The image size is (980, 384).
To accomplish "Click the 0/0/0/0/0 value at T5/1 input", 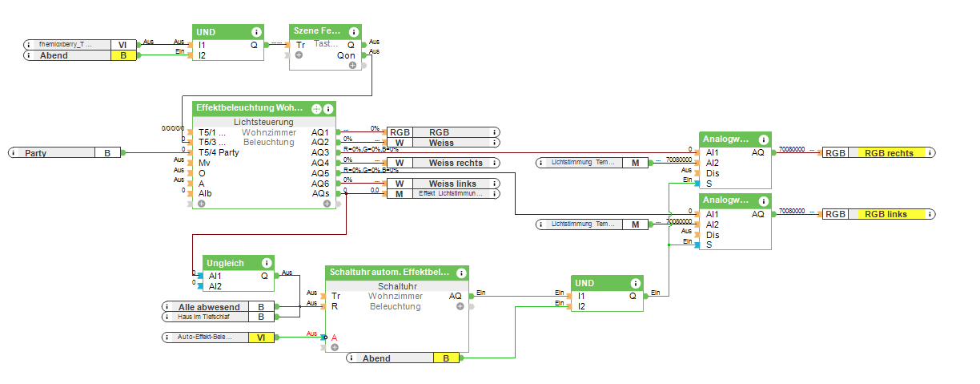I will (x=173, y=128).
